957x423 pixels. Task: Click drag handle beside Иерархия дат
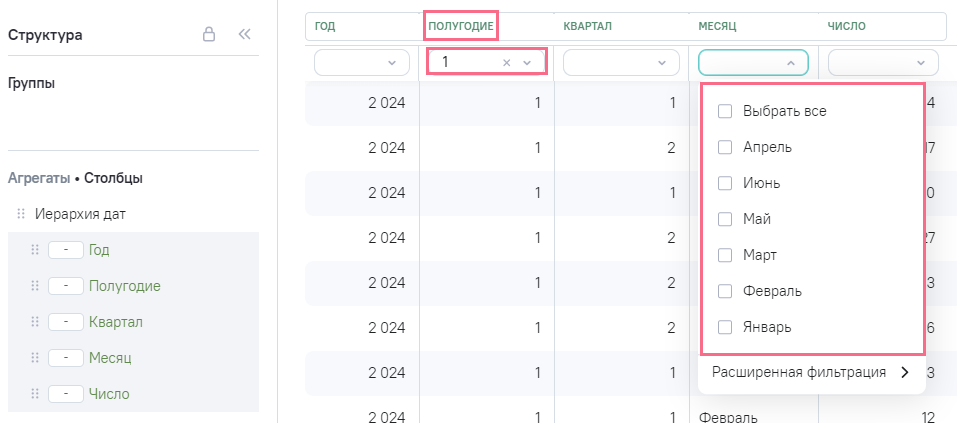pyautogui.click(x=20, y=214)
